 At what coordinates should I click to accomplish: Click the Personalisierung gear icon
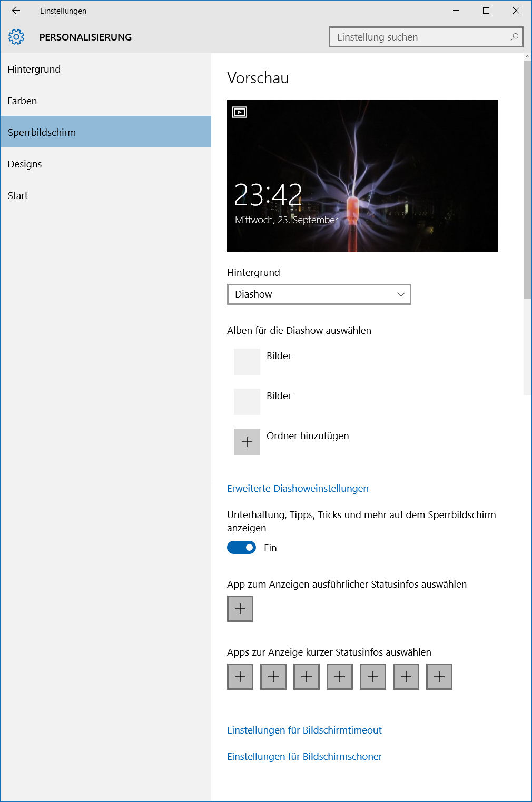[16, 37]
